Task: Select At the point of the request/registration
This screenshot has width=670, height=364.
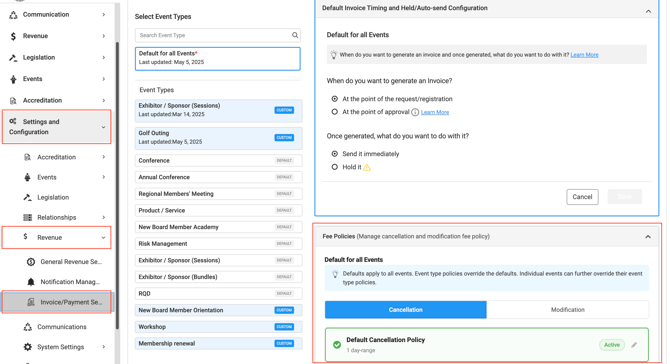Action: click(x=335, y=99)
